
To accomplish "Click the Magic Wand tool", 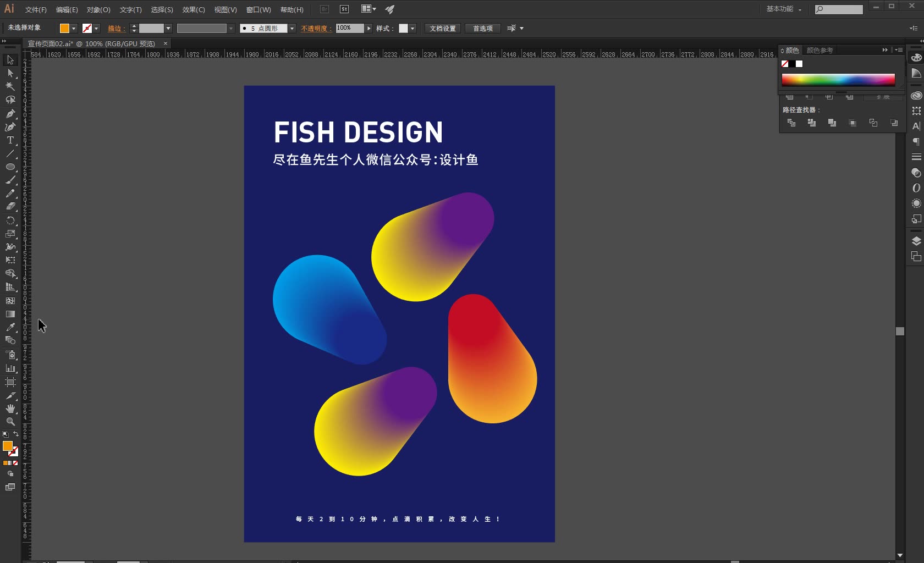I will (10, 86).
